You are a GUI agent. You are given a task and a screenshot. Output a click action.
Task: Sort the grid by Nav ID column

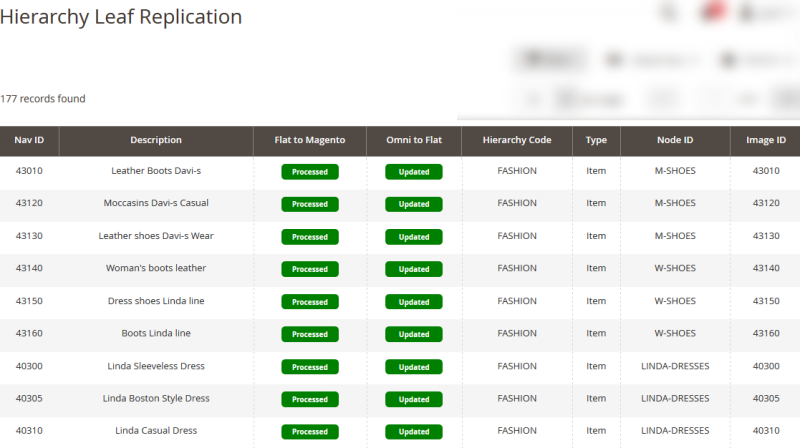tap(29, 140)
